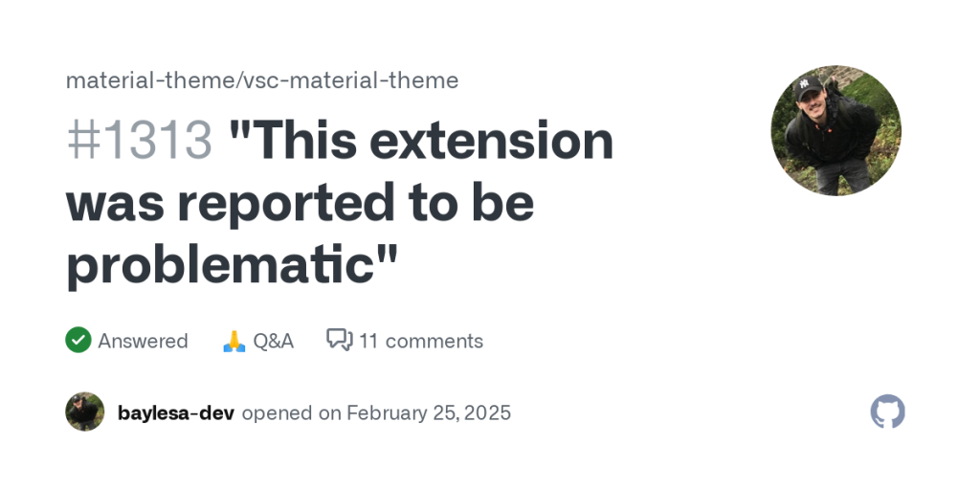Click the word "comments"
Screen dimensions: 980x490
(434, 341)
